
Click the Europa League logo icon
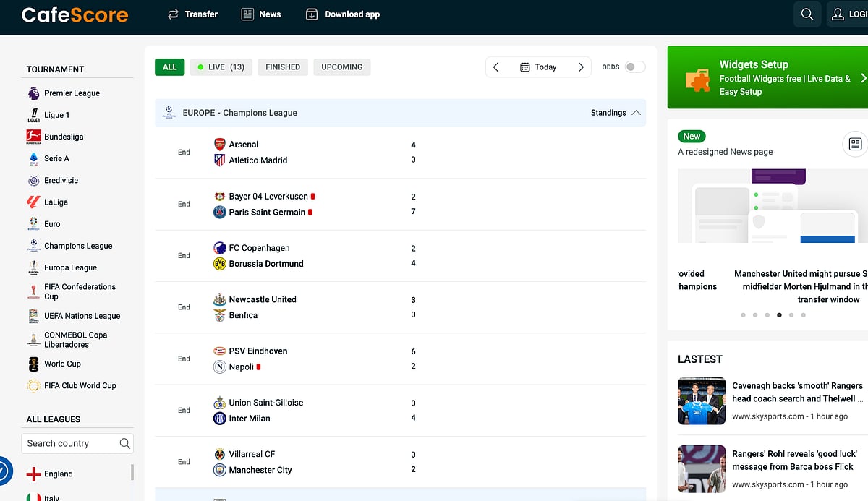[x=33, y=267]
